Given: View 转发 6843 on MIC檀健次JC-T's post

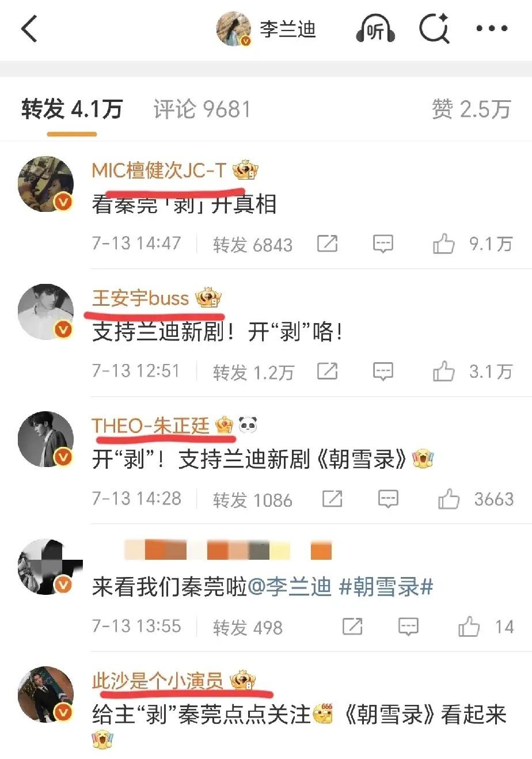Looking at the screenshot, I should click(253, 244).
